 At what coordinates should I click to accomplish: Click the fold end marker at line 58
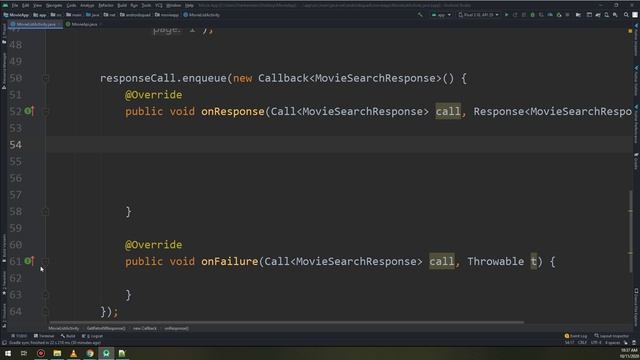point(46,211)
